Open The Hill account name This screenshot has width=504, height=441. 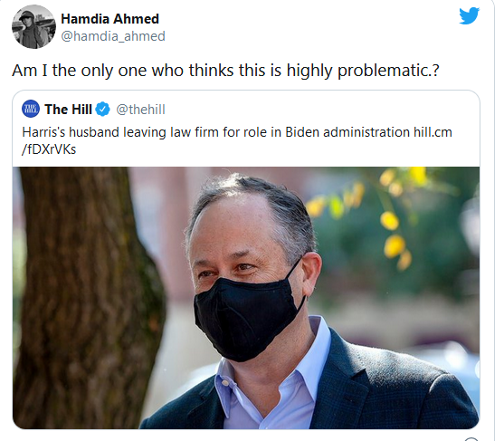[68, 110]
